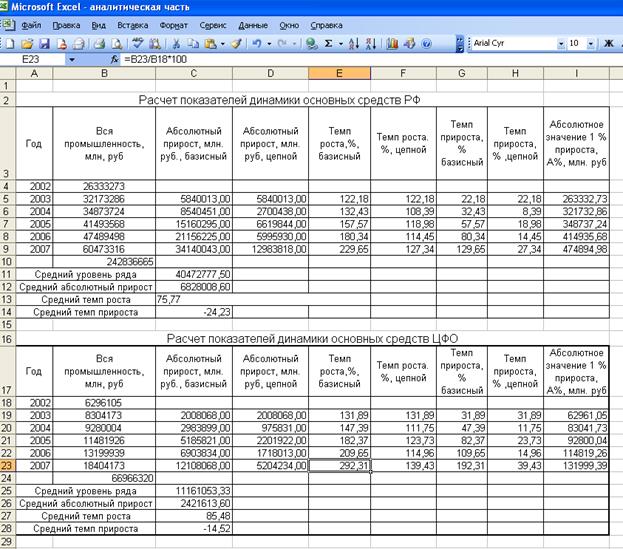Open the Формат menu
623x549 pixels.
click(172, 23)
